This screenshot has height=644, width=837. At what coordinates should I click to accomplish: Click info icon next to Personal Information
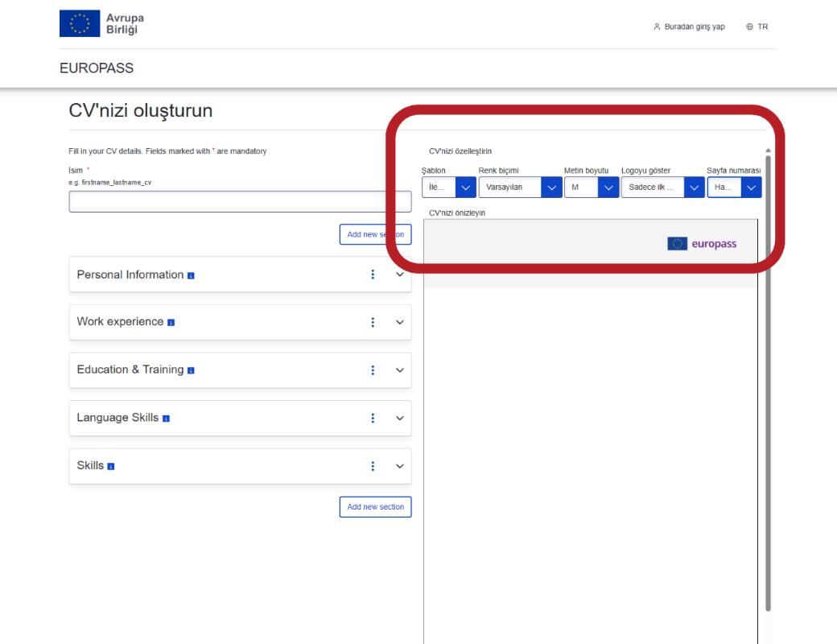pos(191,275)
